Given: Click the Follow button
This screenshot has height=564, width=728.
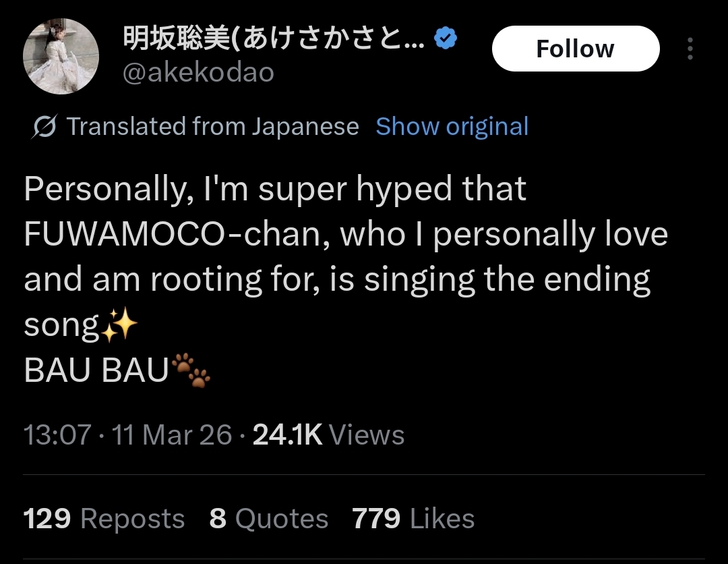Looking at the screenshot, I should [x=575, y=49].
